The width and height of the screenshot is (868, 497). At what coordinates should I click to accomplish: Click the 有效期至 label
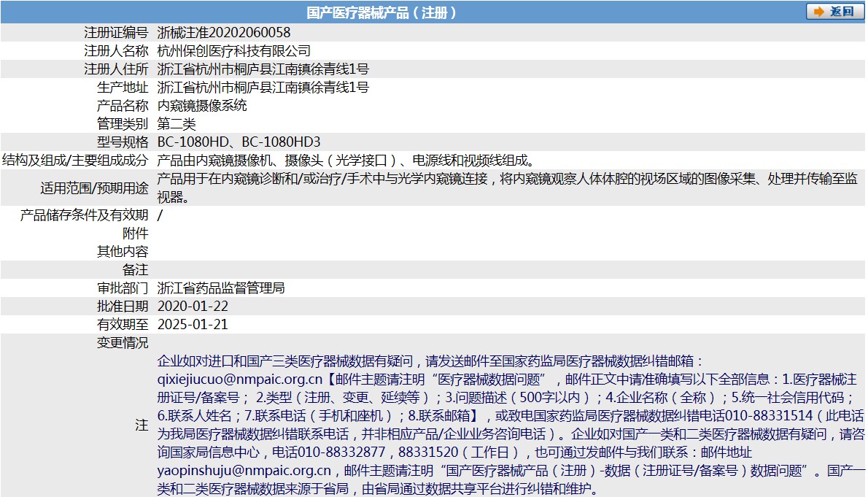click(123, 325)
